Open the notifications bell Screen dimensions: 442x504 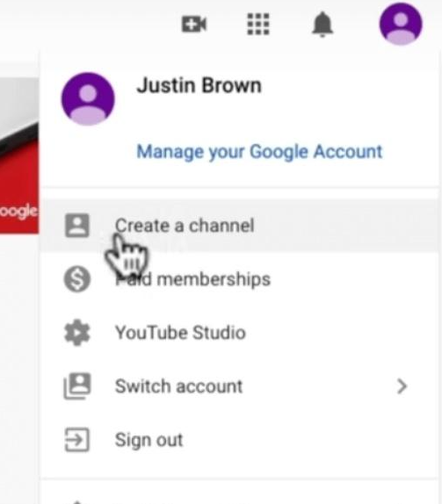[x=322, y=25]
